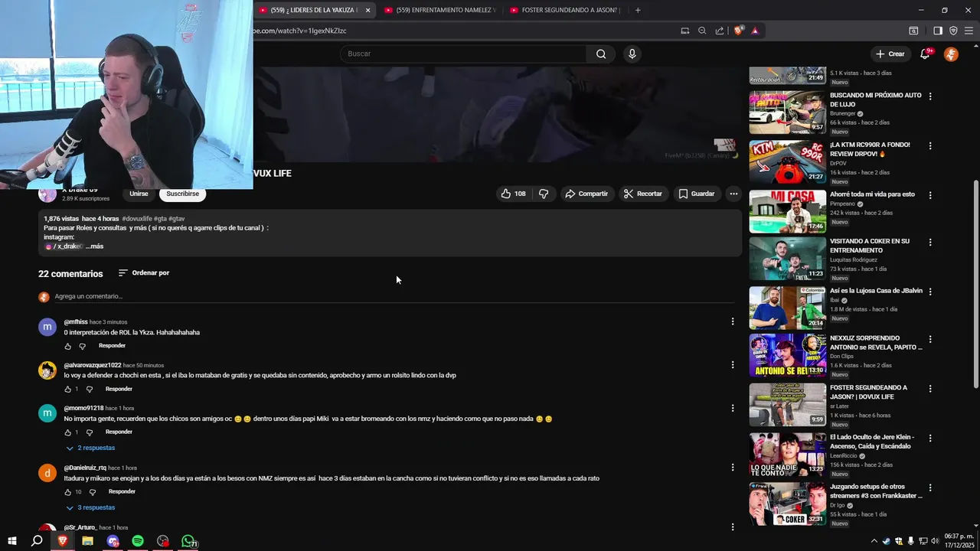This screenshot has width=980, height=551.
Task: Open options menu for @mfhiss comment
Action: point(733,322)
